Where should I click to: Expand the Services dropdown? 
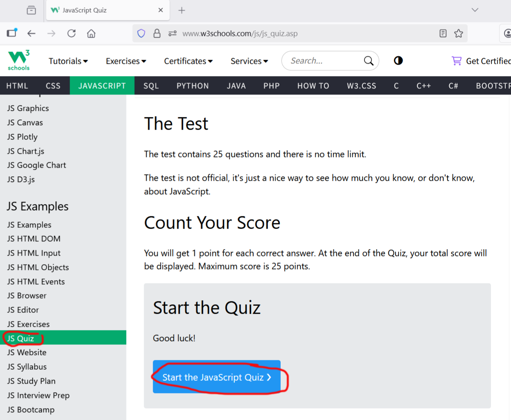(x=249, y=61)
